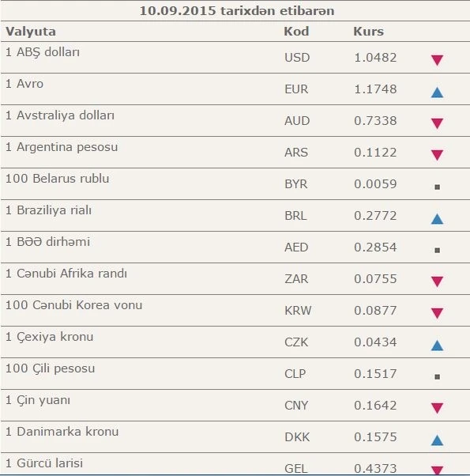The image size is (470, 476).
Task: Click the blue up arrow for CZK
Action: (437, 346)
